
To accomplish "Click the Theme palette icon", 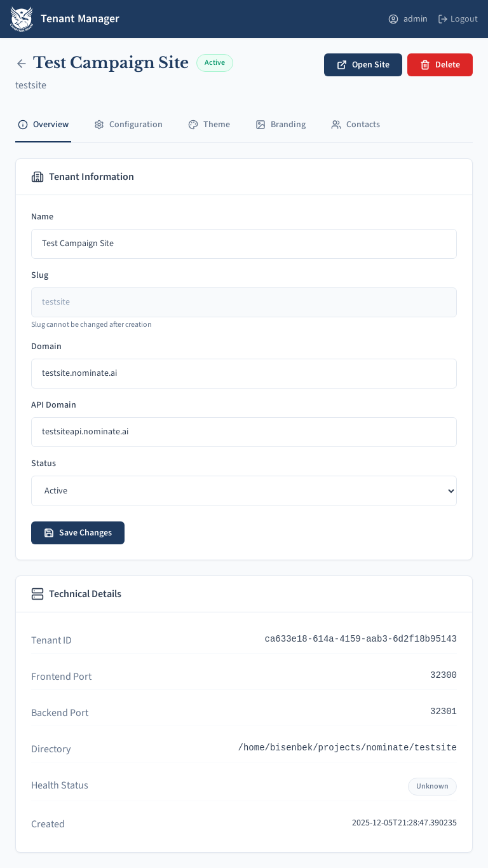I will coord(193,125).
